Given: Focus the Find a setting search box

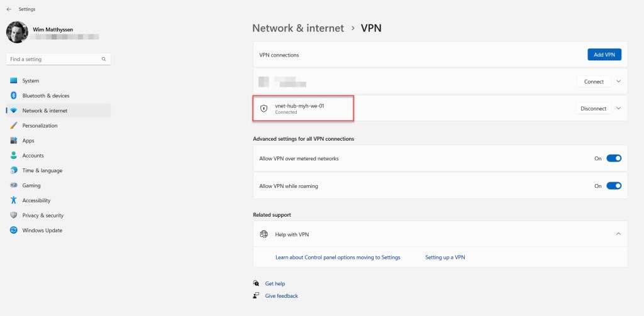Looking at the screenshot, I should coord(53,59).
